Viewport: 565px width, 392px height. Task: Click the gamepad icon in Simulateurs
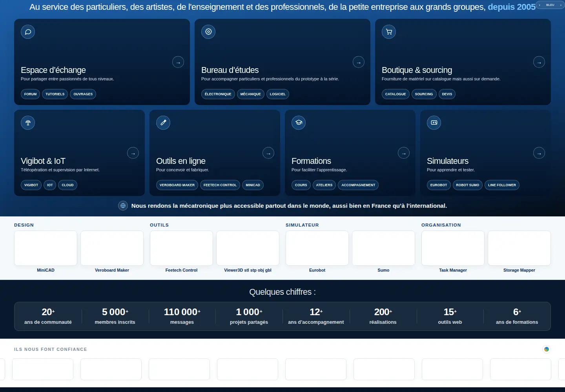[x=434, y=123]
